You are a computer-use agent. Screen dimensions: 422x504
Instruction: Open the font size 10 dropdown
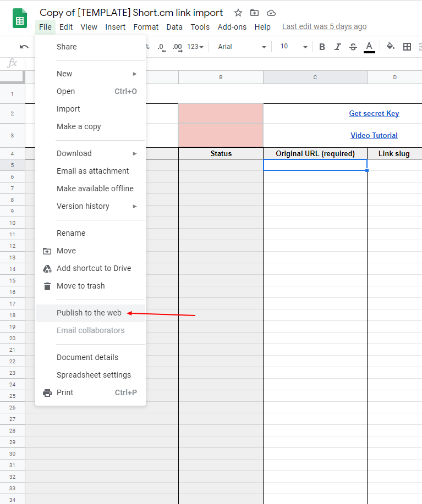click(x=294, y=47)
